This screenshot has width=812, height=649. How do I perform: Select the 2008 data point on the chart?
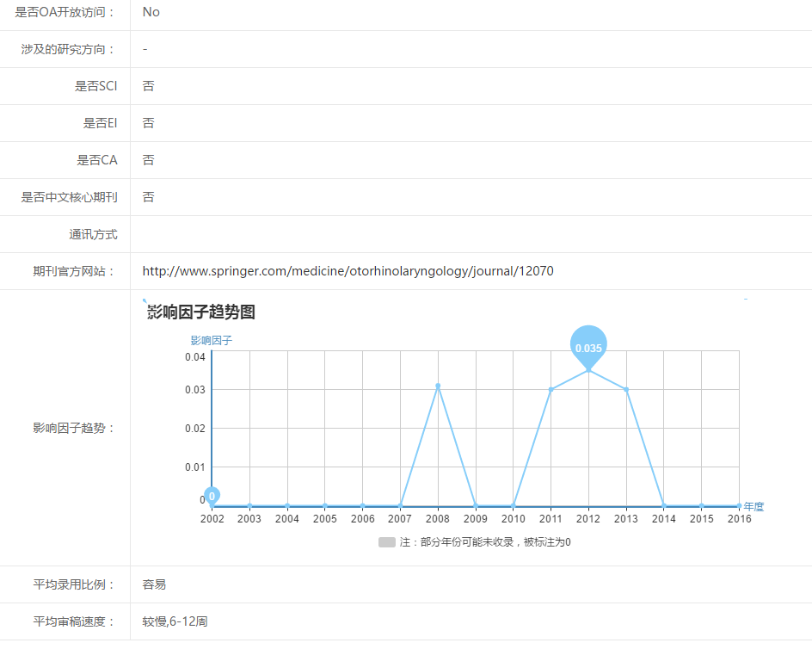[438, 386]
